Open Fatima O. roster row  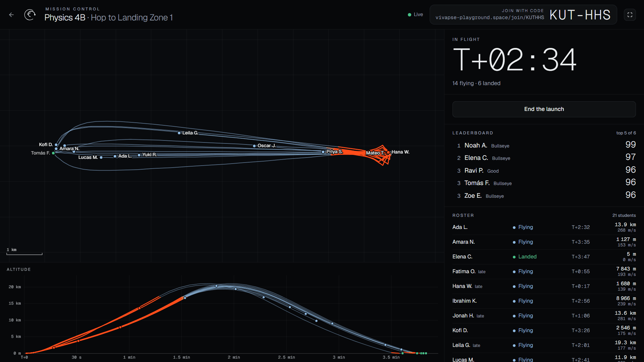click(544, 271)
